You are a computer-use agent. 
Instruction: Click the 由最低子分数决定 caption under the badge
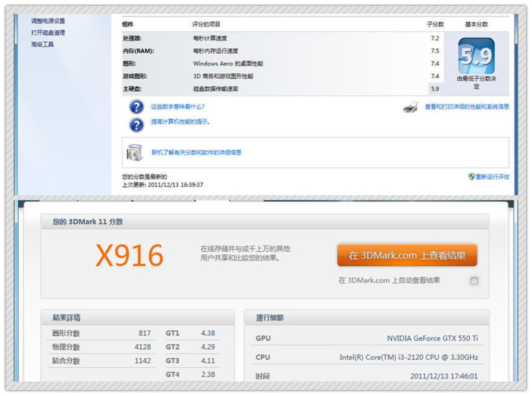click(476, 82)
